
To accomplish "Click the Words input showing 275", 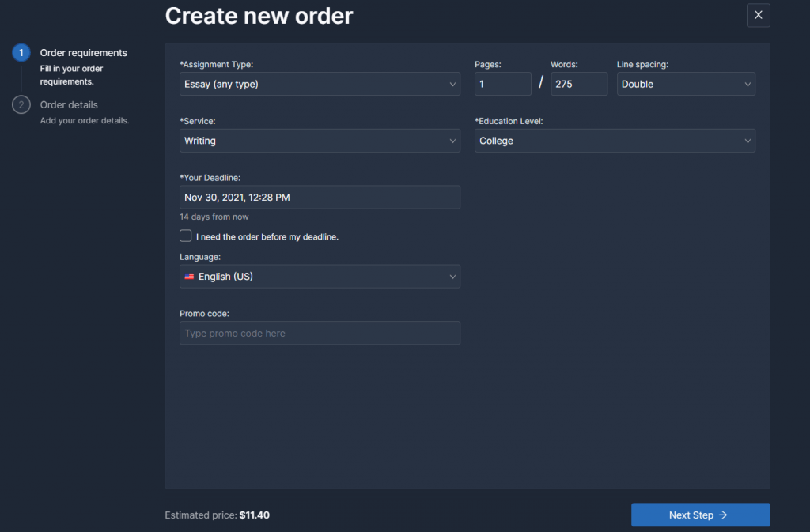I will point(579,84).
